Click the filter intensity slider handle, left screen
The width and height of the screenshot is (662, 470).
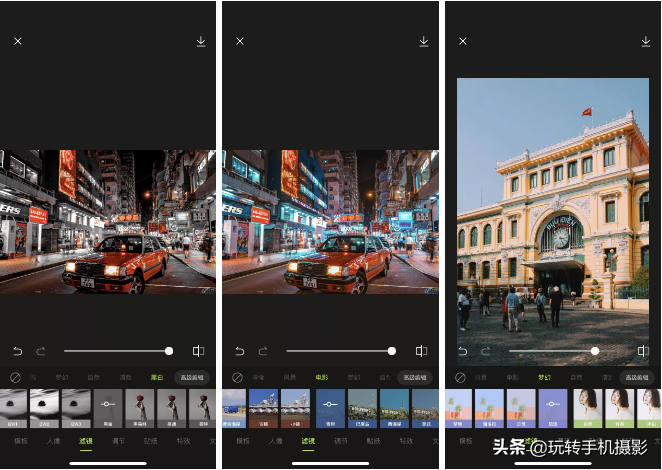pos(169,351)
